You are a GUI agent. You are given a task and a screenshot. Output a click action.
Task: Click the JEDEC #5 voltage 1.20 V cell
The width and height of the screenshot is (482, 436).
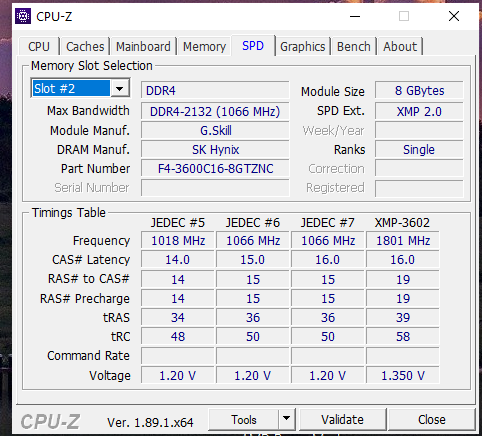178,375
